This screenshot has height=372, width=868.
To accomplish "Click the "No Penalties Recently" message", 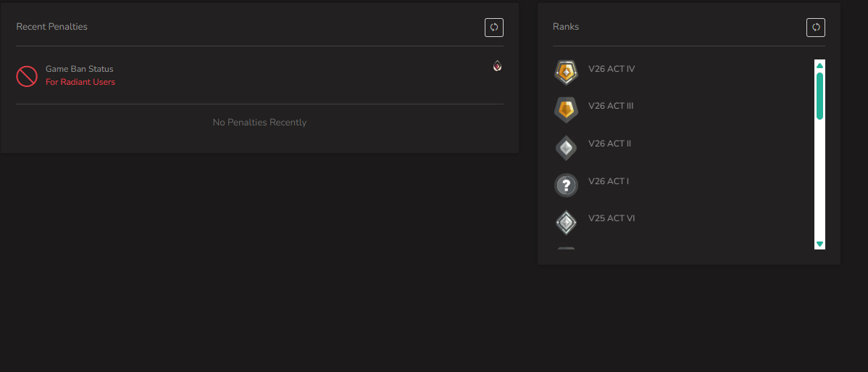I will click(259, 122).
